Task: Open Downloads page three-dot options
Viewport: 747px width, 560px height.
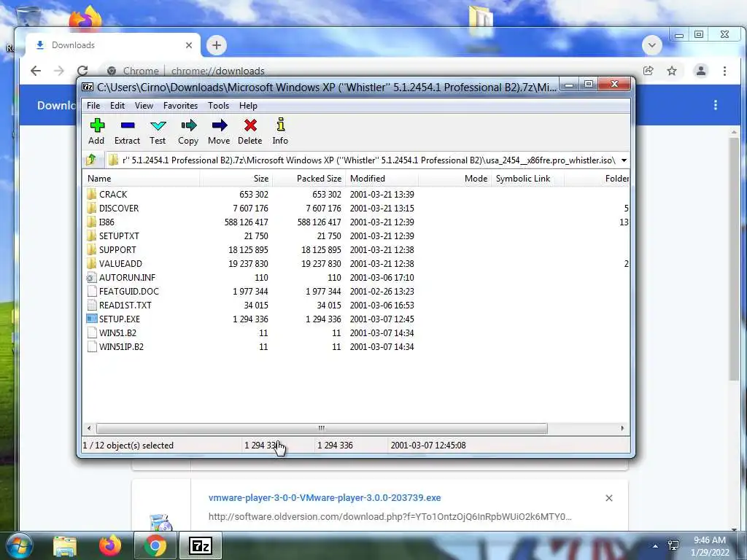Action: [716, 105]
